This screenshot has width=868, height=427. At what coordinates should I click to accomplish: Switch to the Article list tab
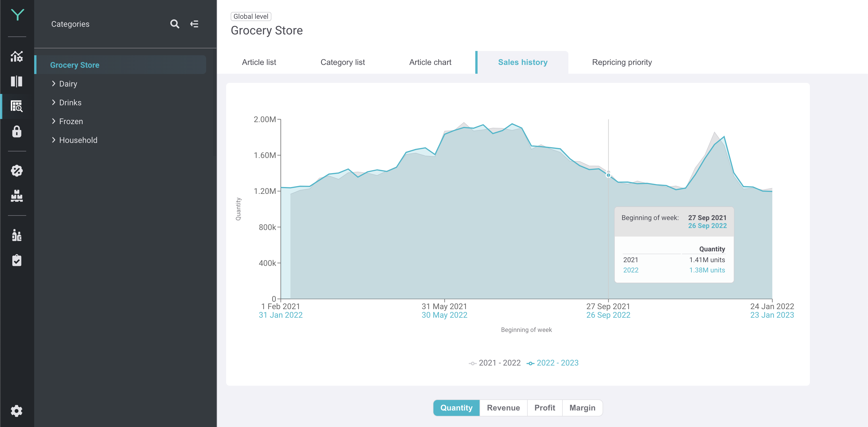[259, 62]
